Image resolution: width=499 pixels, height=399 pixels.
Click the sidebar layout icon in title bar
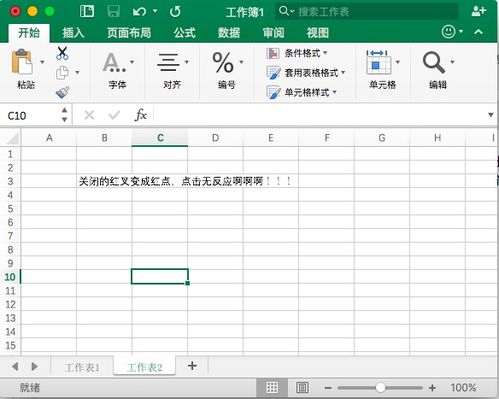pyautogui.click(x=87, y=11)
